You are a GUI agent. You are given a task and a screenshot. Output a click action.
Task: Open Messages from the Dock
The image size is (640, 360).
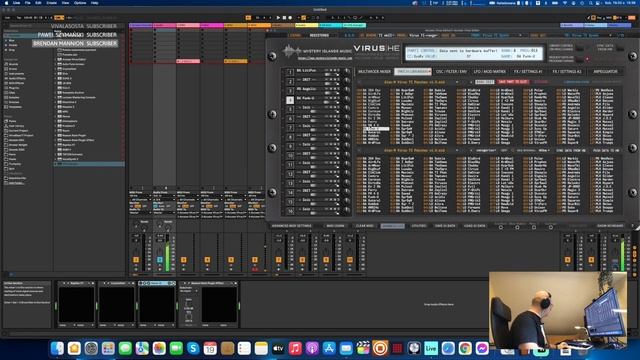coord(125,348)
